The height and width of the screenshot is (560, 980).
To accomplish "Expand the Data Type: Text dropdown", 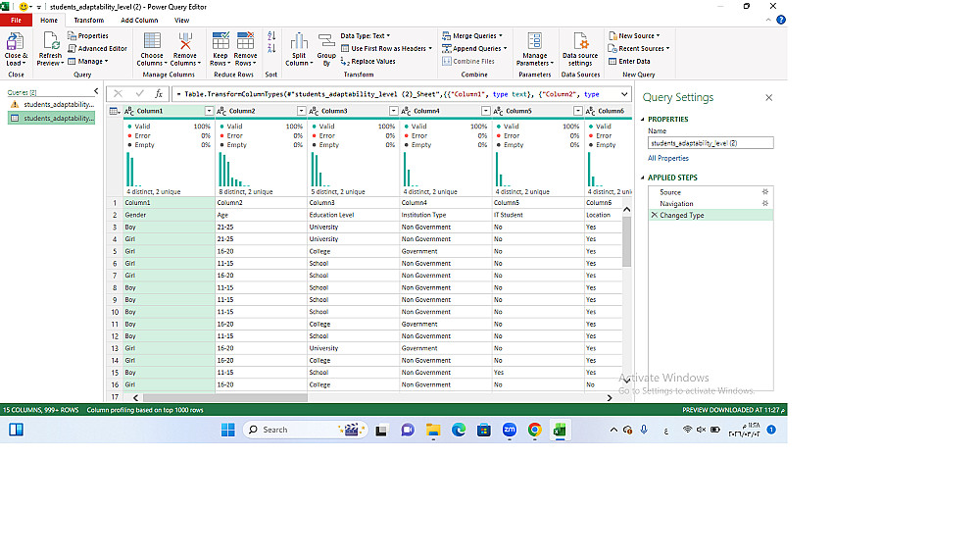I will [365, 36].
